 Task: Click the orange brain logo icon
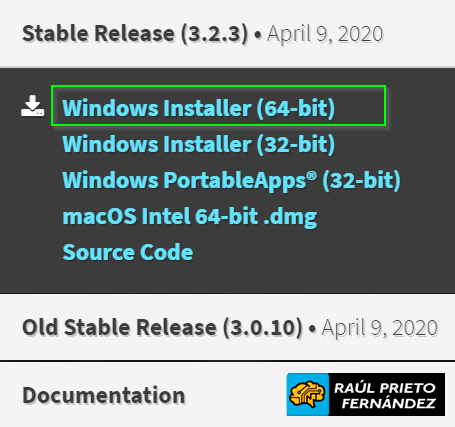pyautogui.click(x=307, y=394)
